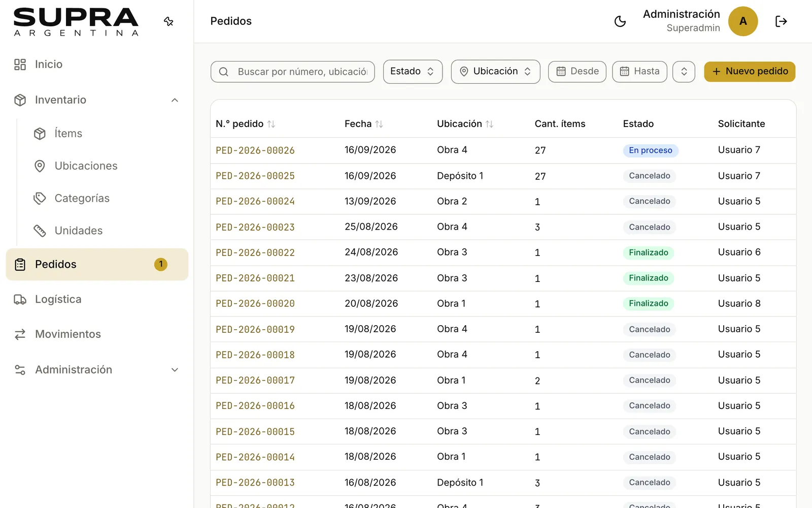Viewport: 812px width, 508px height.
Task: Open order PED-2026-00019
Action: click(255, 329)
